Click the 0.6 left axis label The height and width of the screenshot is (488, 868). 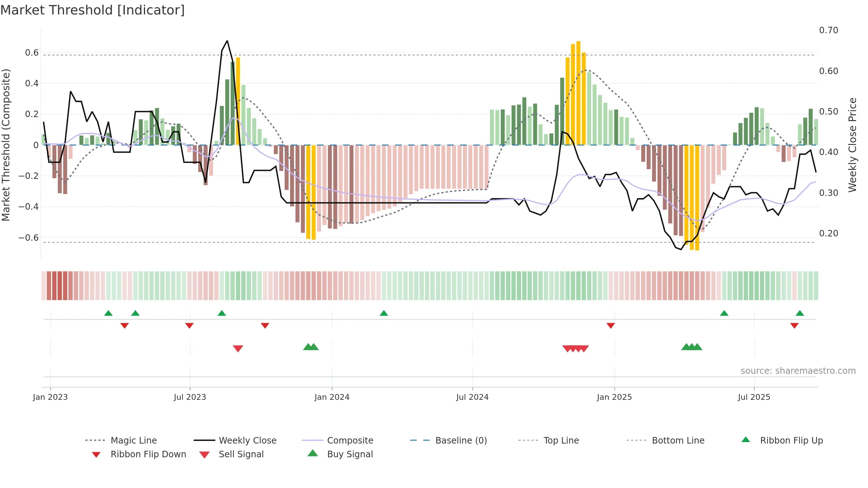coord(32,53)
